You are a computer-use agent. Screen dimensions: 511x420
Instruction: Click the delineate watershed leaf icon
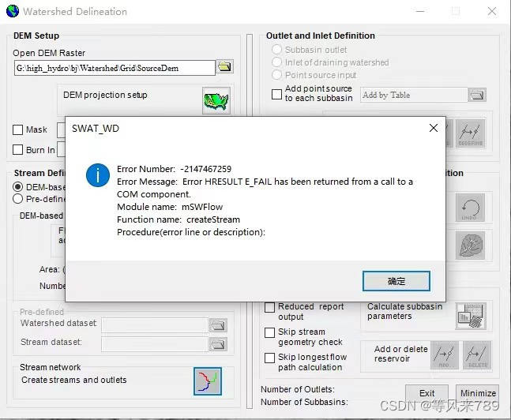470,246
